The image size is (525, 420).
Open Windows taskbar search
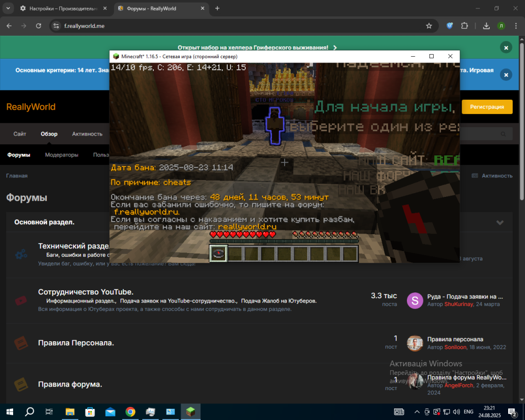[x=29, y=412]
